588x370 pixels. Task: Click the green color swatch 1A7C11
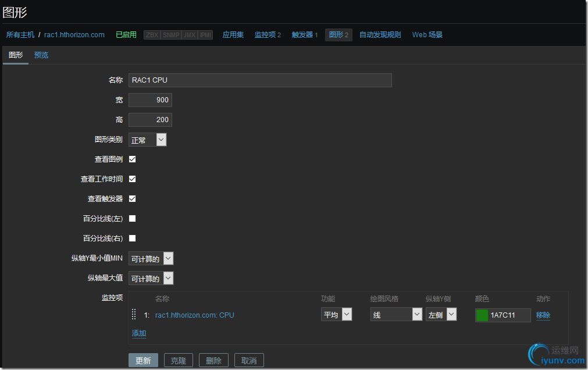pos(482,315)
